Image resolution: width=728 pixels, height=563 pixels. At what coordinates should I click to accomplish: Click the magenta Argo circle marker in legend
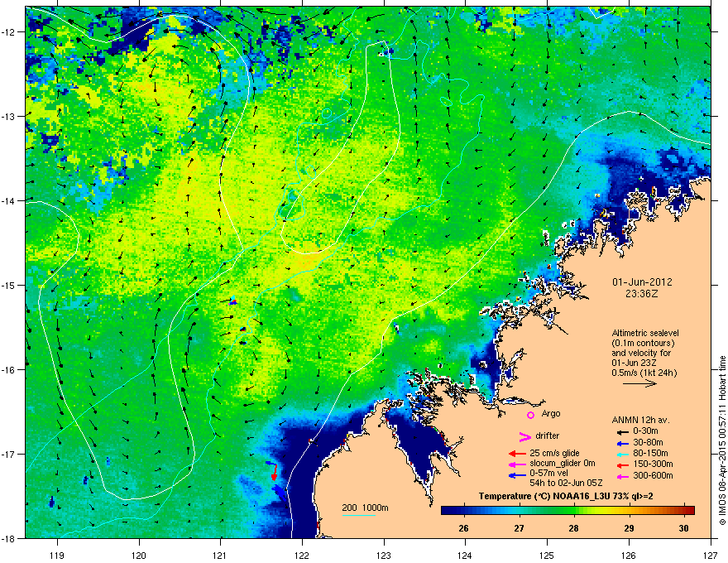(530, 415)
